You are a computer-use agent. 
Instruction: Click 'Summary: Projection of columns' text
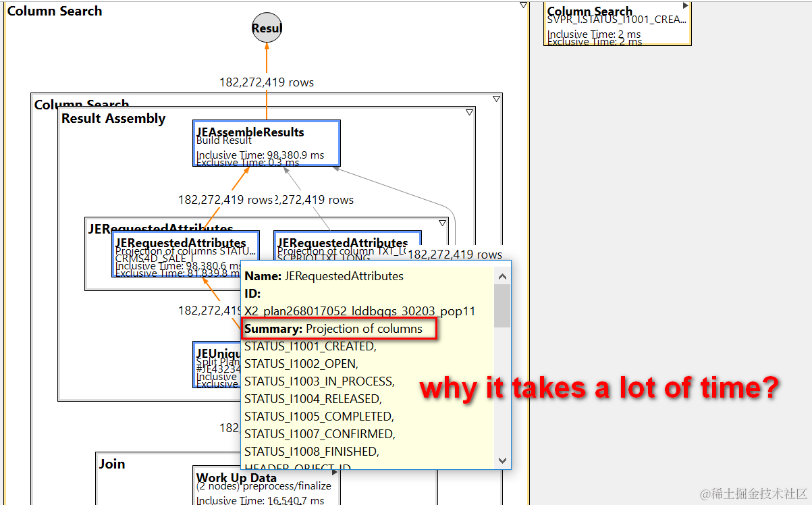tap(333, 329)
